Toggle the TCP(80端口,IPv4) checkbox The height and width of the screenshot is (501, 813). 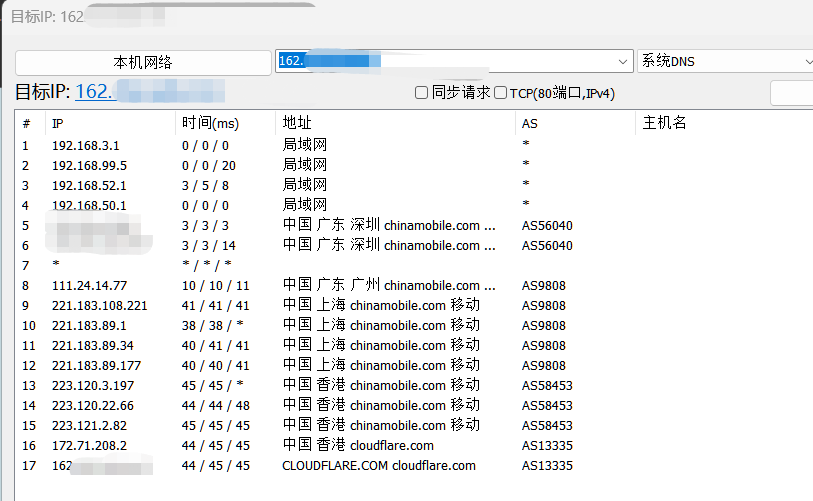501,93
